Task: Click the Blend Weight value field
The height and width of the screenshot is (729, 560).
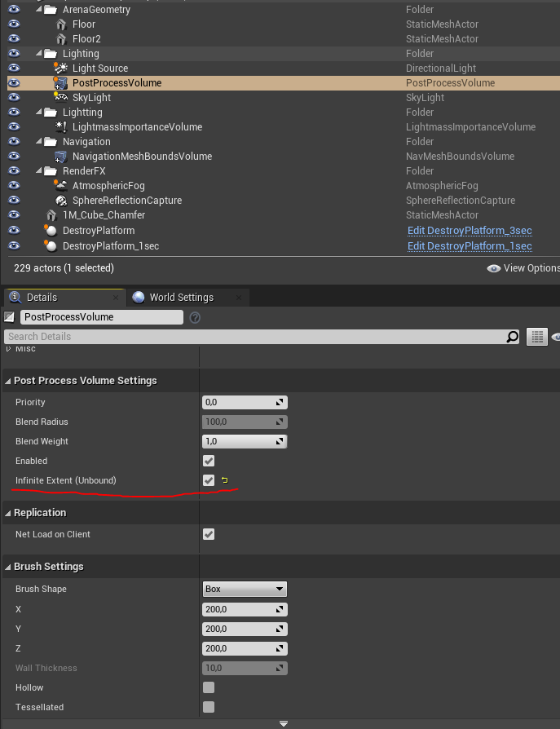Action: [245, 441]
